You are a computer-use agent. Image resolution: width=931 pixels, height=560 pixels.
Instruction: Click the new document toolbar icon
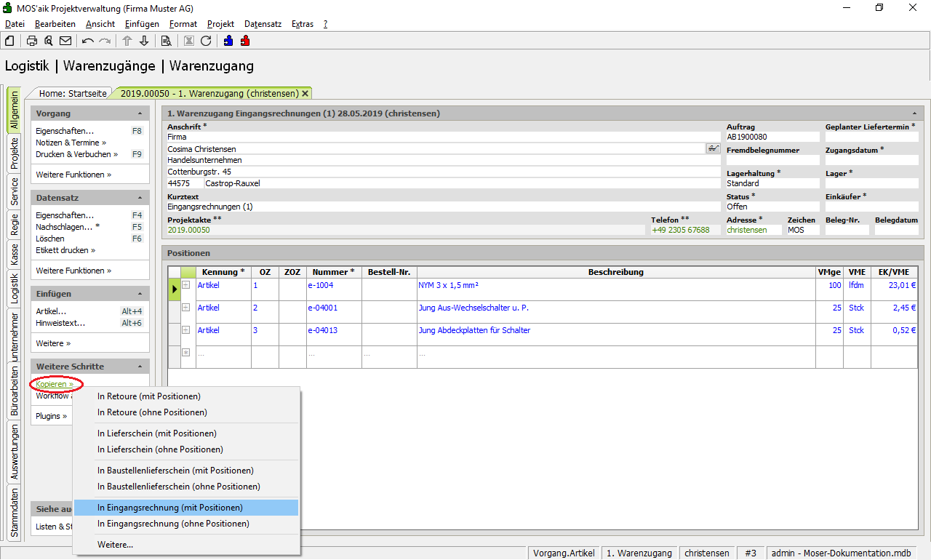(x=9, y=41)
